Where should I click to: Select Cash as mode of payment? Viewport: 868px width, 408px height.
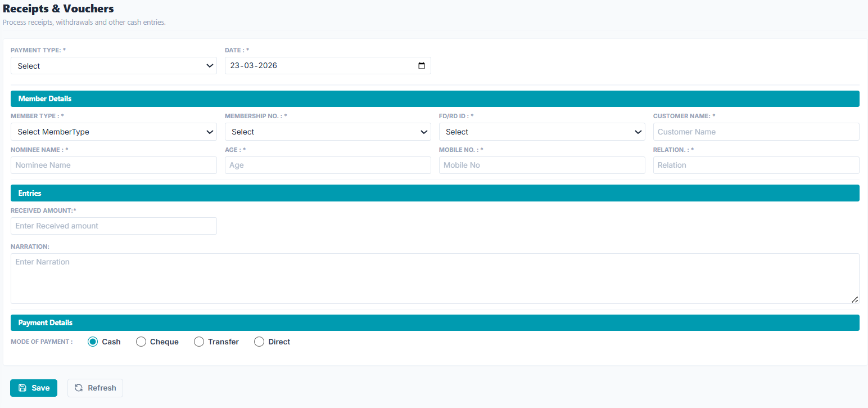[x=93, y=342]
